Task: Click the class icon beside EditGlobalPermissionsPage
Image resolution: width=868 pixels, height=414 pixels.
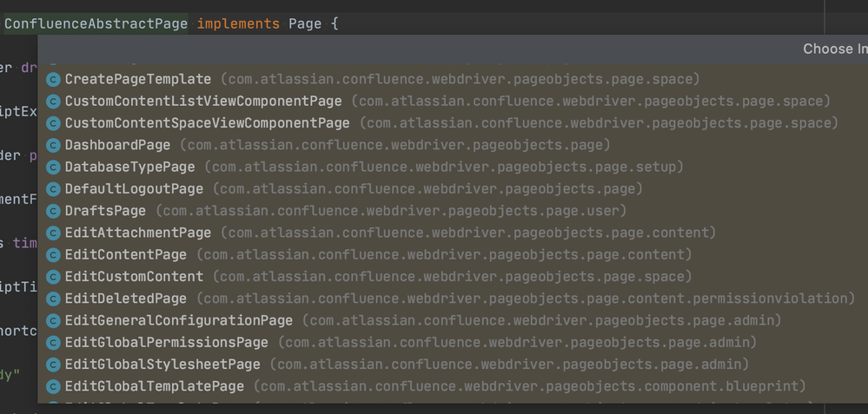Action: 53,343
